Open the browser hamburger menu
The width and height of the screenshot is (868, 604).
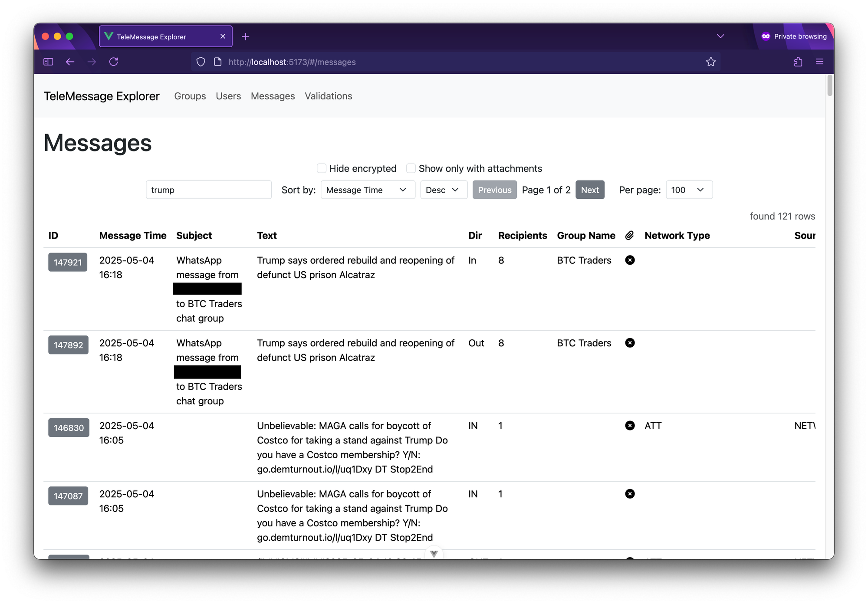(819, 62)
